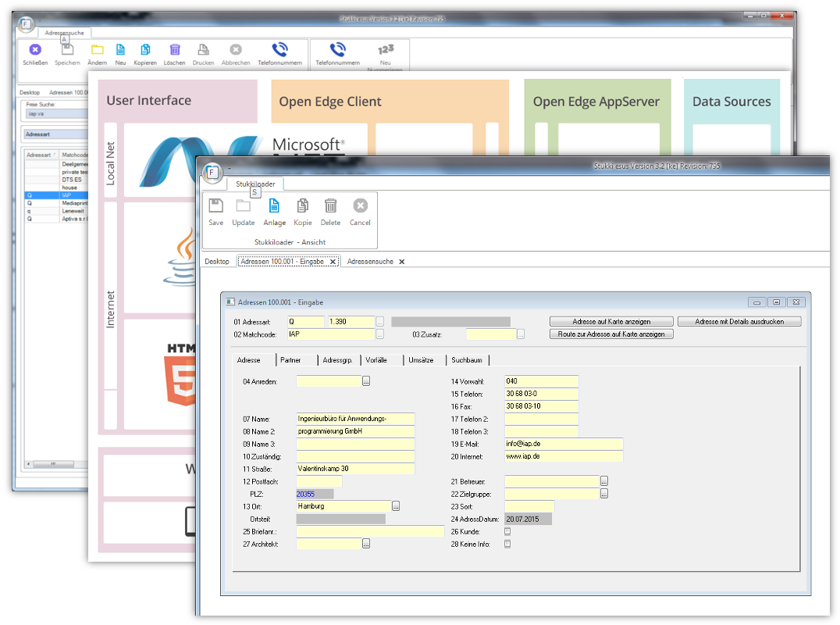Click the 16 Fax field
This screenshot has width=840, height=625.
(541, 406)
